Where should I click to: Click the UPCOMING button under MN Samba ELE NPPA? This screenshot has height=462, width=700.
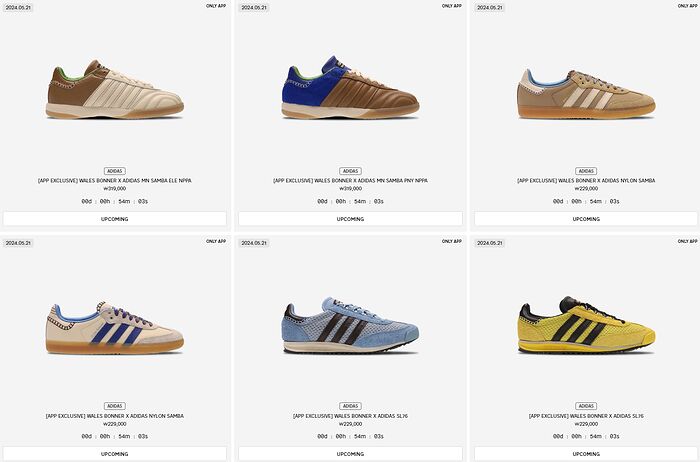(115, 219)
